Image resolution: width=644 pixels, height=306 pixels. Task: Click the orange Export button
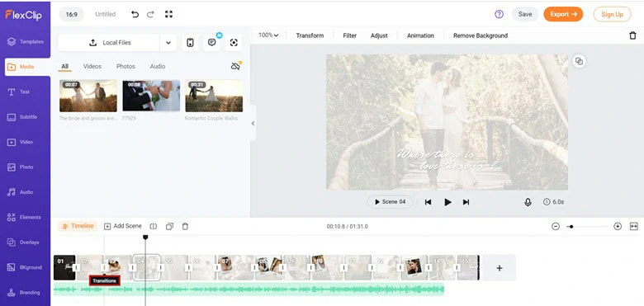point(563,14)
